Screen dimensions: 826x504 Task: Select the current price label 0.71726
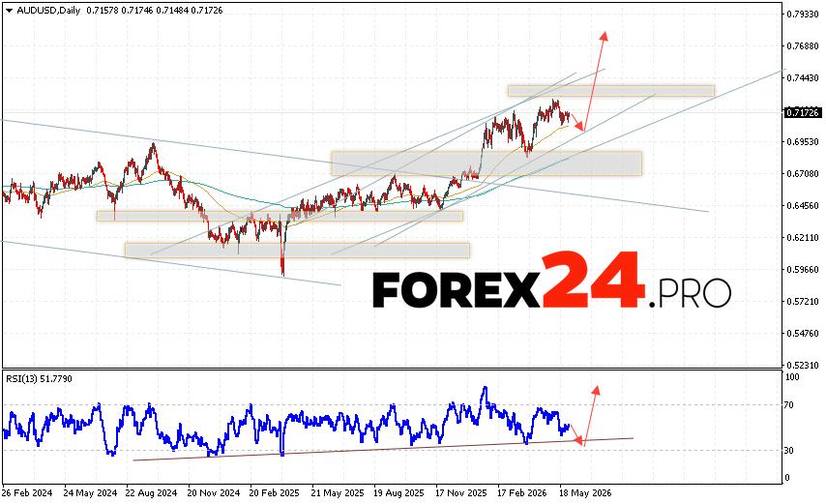(802, 113)
